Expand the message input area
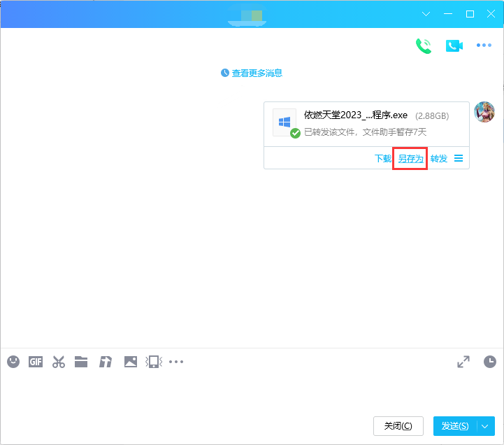This screenshot has height=445, width=504. (463, 362)
